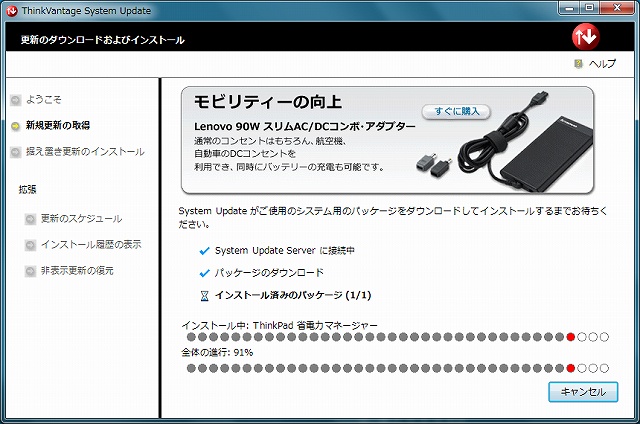Open 据え置き更新のインストール sidebar item
This screenshot has width=640, height=424.
pos(85,152)
